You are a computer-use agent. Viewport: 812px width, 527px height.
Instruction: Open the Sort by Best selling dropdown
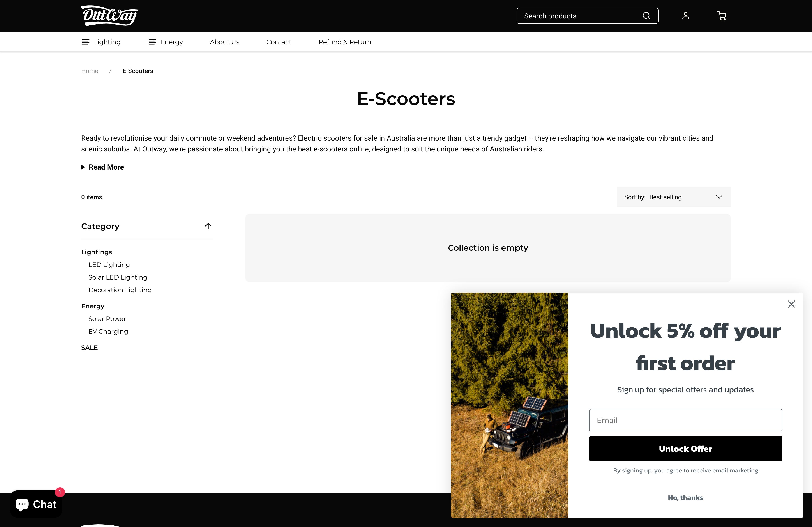click(x=674, y=197)
